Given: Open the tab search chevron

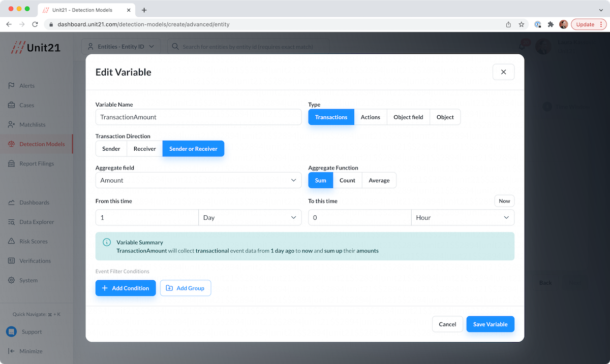Looking at the screenshot, I should click(601, 10).
